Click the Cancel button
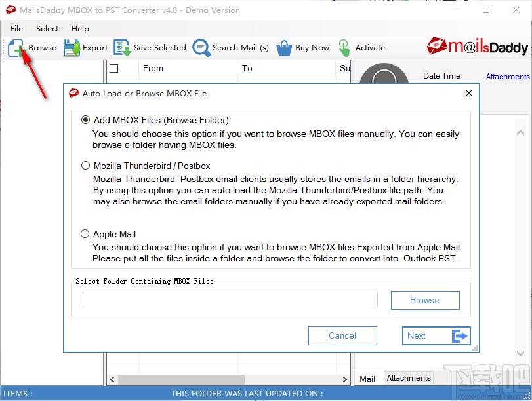Screen dimensions: 532x401 click(342, 335)
